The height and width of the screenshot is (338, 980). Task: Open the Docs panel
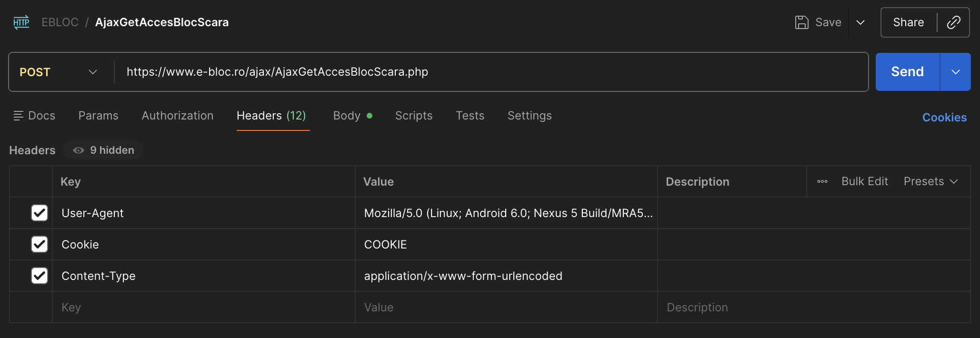(34, 116)
